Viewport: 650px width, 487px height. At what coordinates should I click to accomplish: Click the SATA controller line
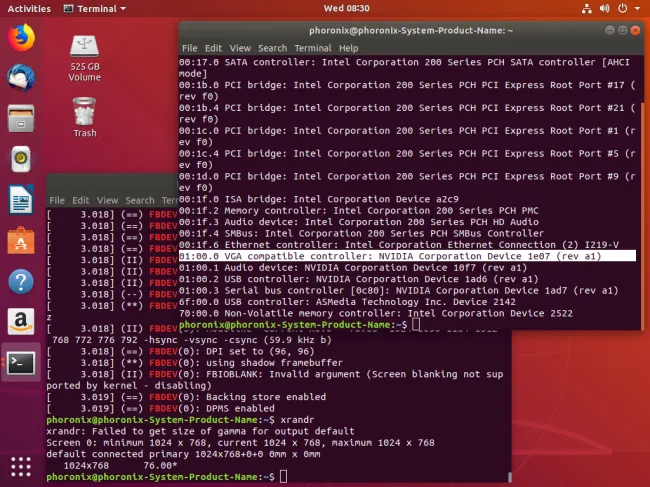[x=404, y=68]
